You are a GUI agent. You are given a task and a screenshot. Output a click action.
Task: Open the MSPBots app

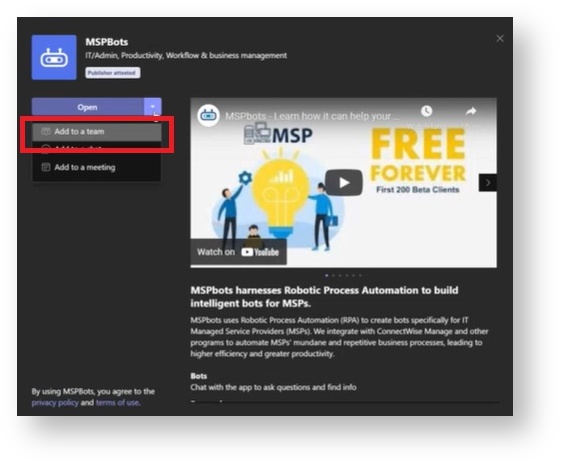click(88, 107)
